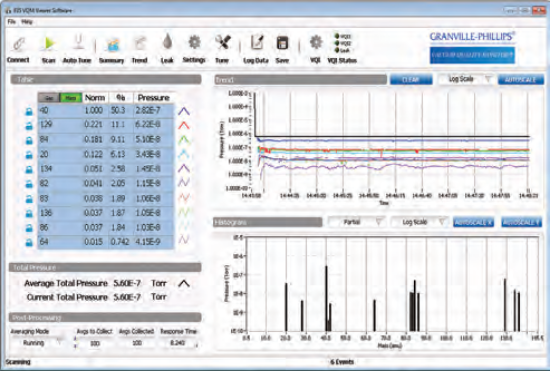550x371 pixels.
Task: Save data with the Save icon
Action: click(x=282, y=43)
